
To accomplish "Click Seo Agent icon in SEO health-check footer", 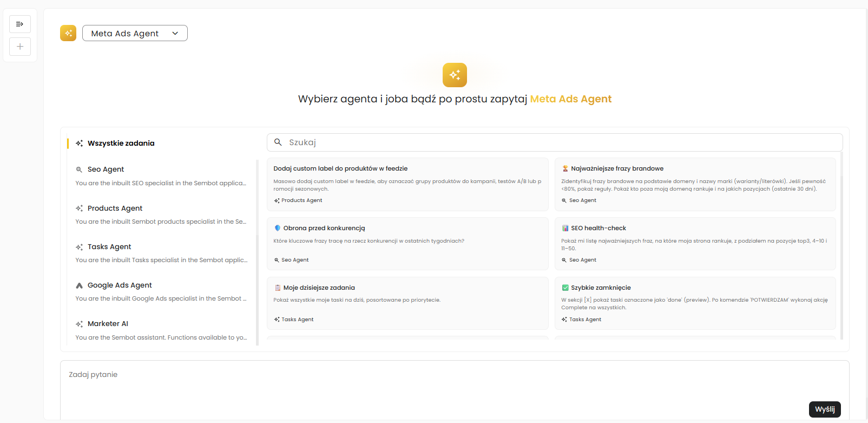I will [564, 260].
